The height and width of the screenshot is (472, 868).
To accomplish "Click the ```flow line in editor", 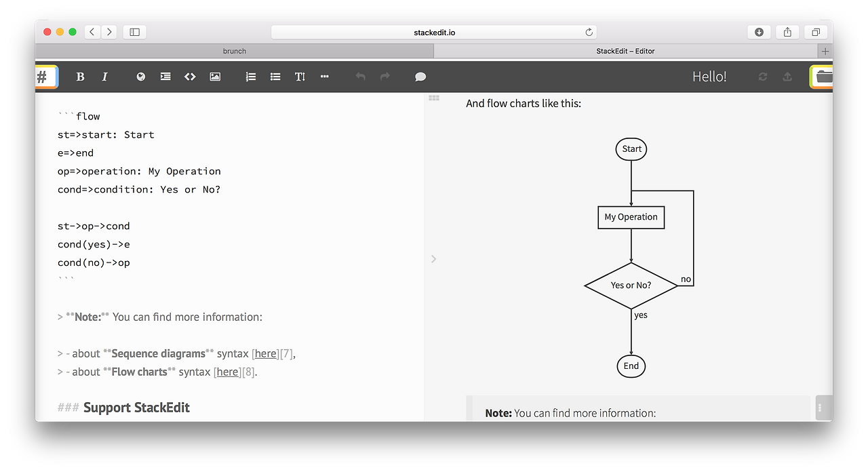I will [x=79, y=117].
